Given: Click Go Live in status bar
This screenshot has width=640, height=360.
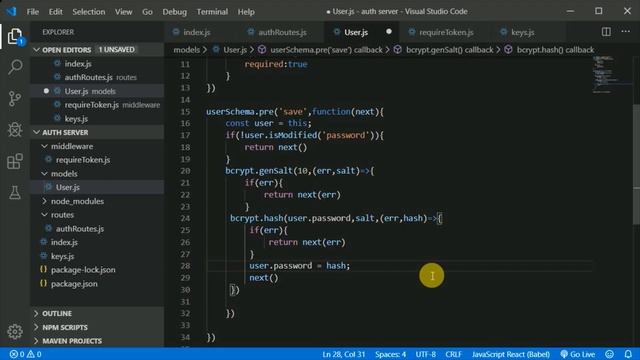Looking at the screenshot, I should (578, 354).
